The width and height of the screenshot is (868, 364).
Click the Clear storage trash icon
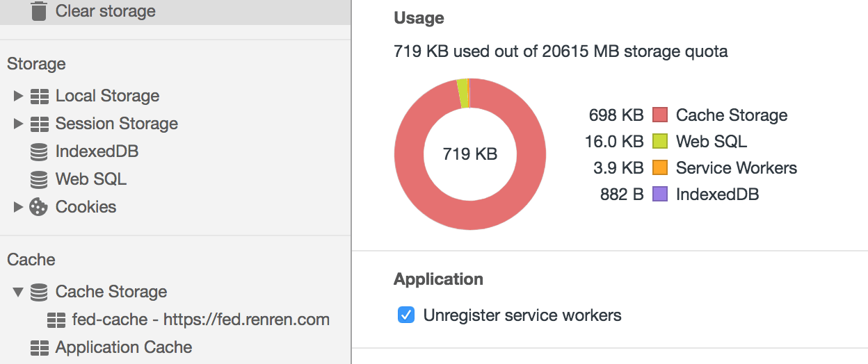coord(39,11)
